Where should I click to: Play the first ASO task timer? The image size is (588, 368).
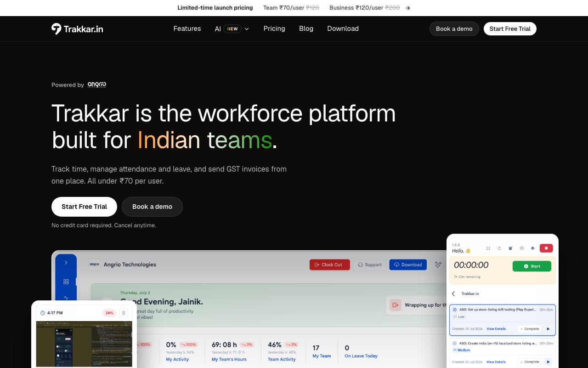(548, 329)
